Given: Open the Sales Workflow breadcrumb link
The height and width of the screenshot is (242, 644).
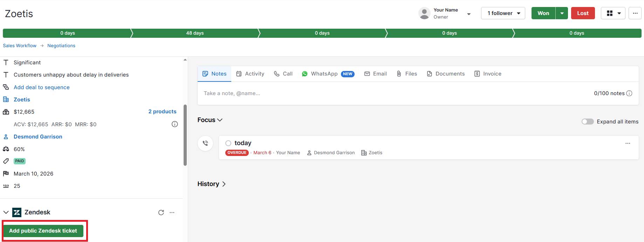Looking at the screenshot, I should [x=20, y=46].
